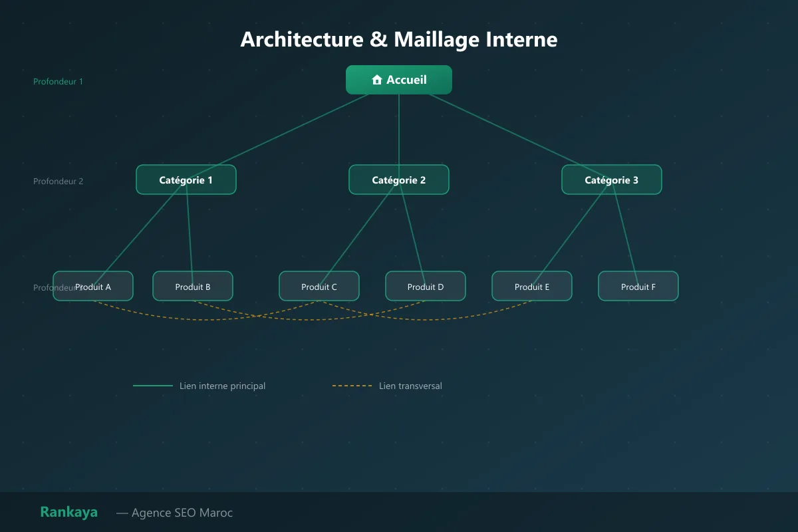
Task: Select the Catégorie 1 node
Action: coord(186,180)
